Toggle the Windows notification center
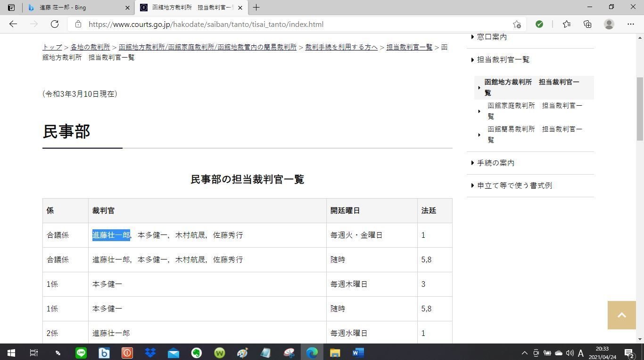Viewport: 644px width, 360px height. pos(628,353)
